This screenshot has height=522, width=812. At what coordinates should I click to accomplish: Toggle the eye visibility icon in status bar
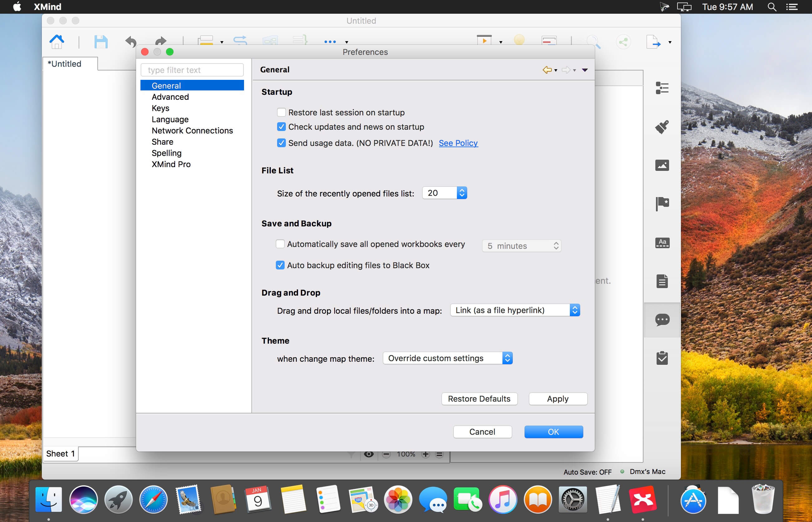(369, 454)
